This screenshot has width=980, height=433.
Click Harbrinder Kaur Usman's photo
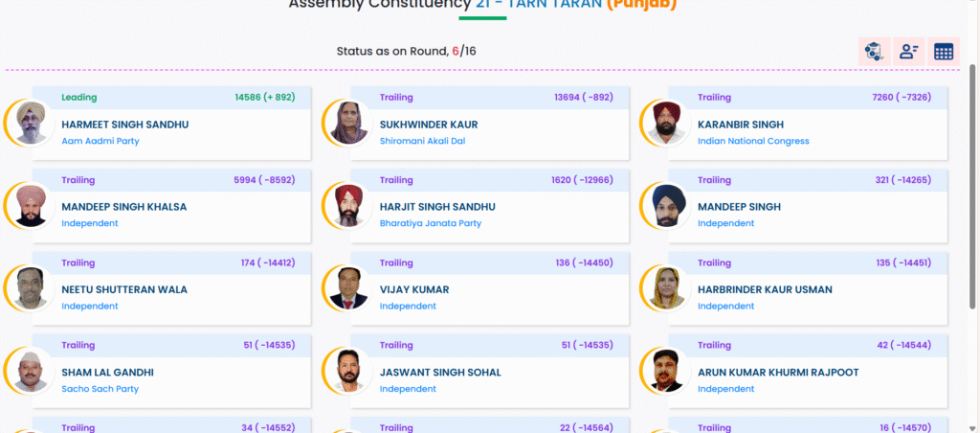click(667, 288)
